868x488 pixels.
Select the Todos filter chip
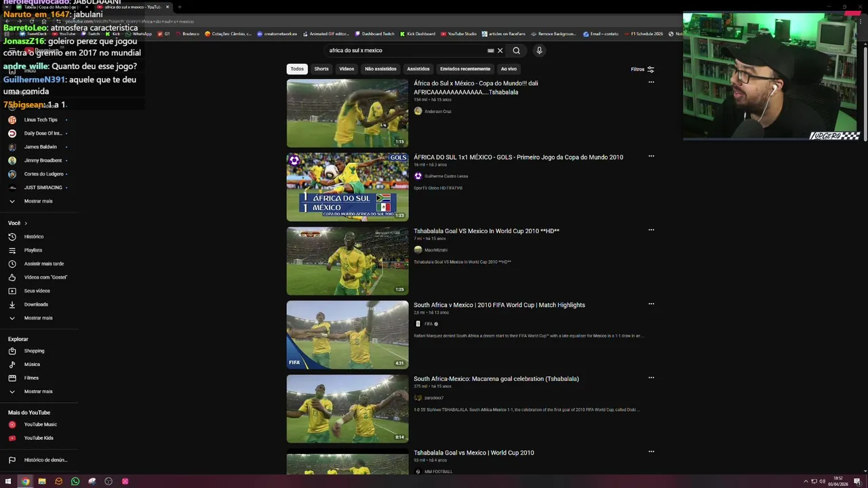click(297, 68)
